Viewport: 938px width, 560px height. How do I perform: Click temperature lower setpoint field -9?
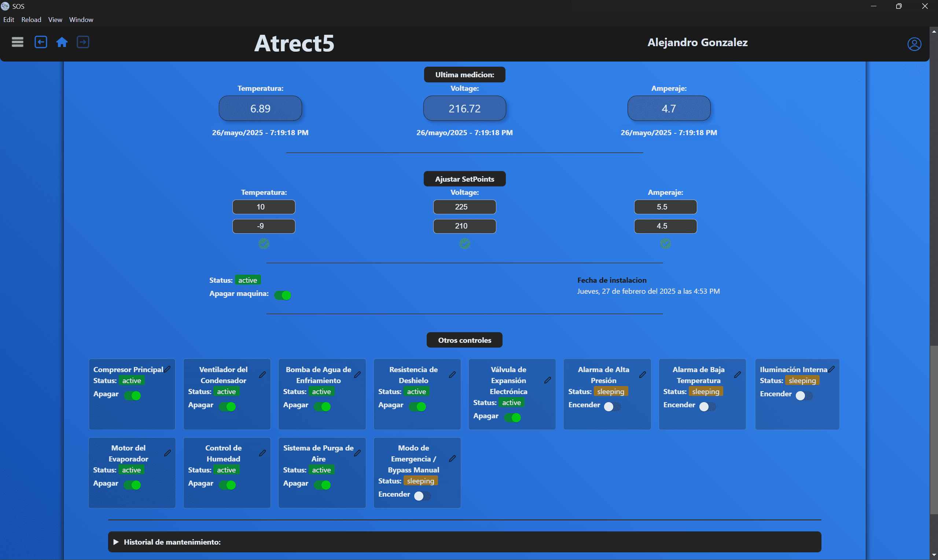[x=264, y=226]
